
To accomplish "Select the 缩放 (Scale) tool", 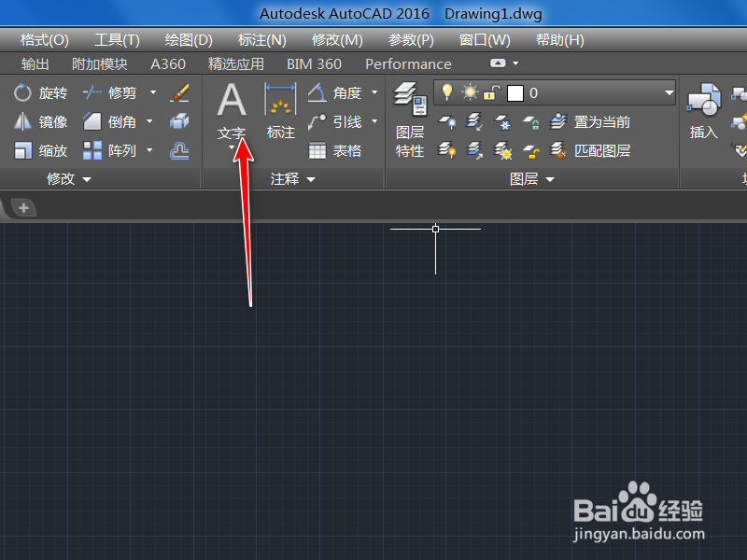I will [40, 151].
